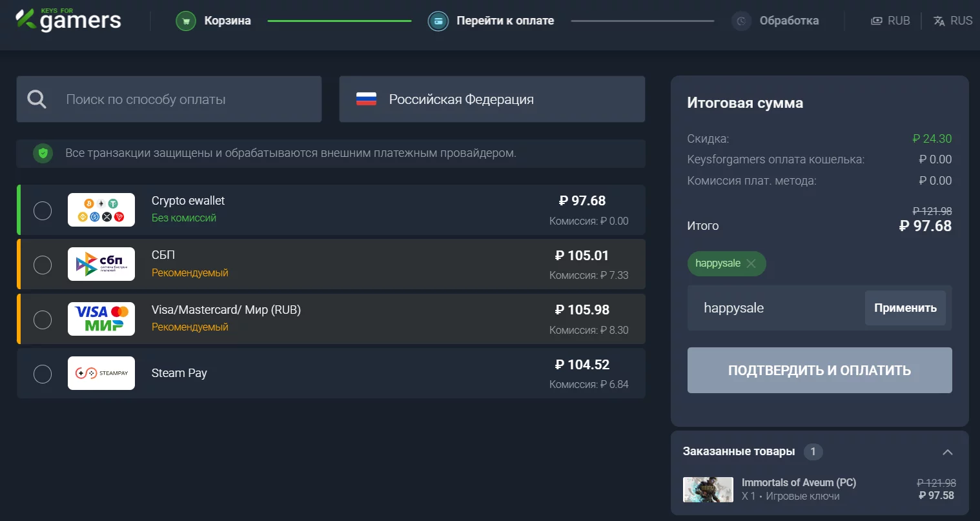This screenshot has width=980, height=521.
Task: Select Visa/Mastercard/Мир radio button
Action: pyautogui.click(x=43, y=320)
